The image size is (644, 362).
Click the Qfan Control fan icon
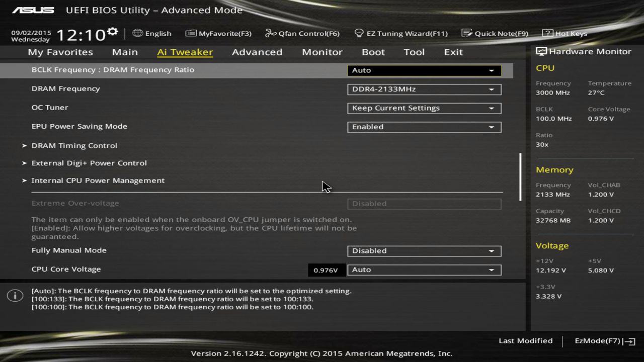click(271, 33)
